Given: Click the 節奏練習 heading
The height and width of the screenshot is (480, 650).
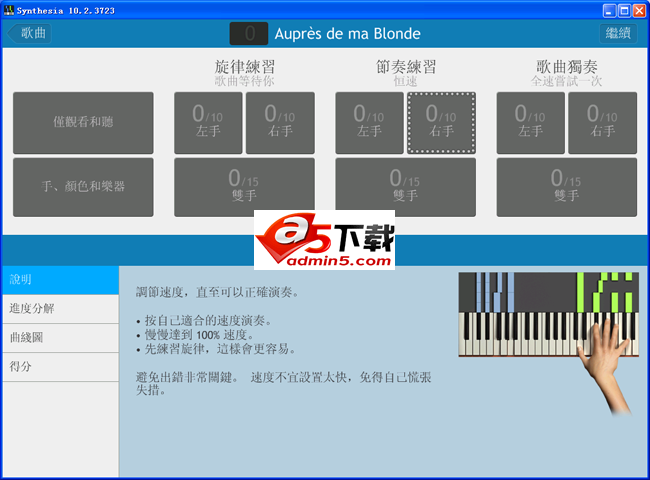Looking at the screenshot, I should tap(406, 67).
